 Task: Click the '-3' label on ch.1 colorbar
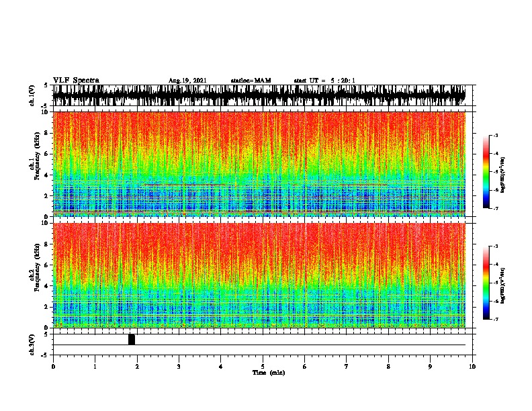point(496,135)
